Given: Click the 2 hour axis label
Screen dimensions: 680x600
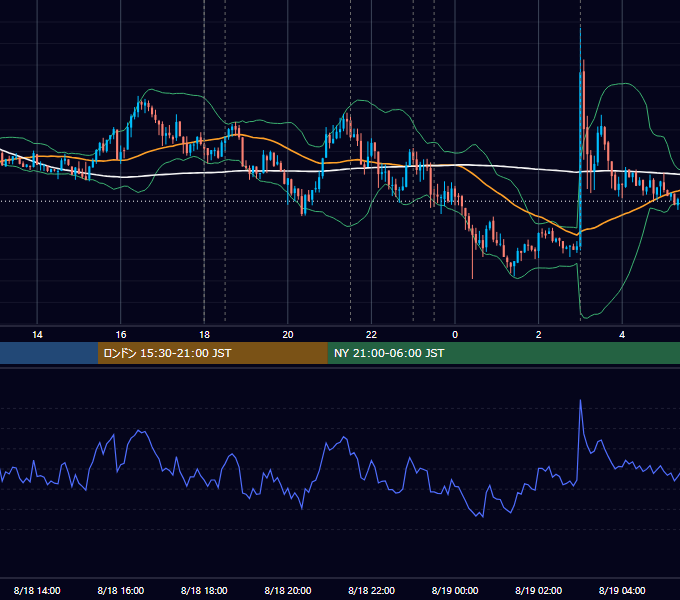Looking at the screenshot, I should (539, 335).
